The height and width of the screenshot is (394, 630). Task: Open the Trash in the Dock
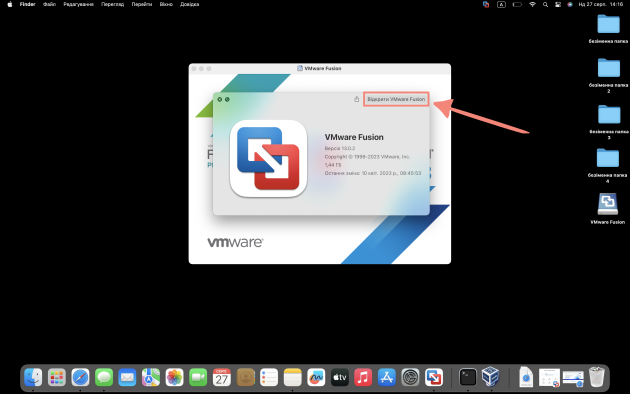tap(597, 377)
